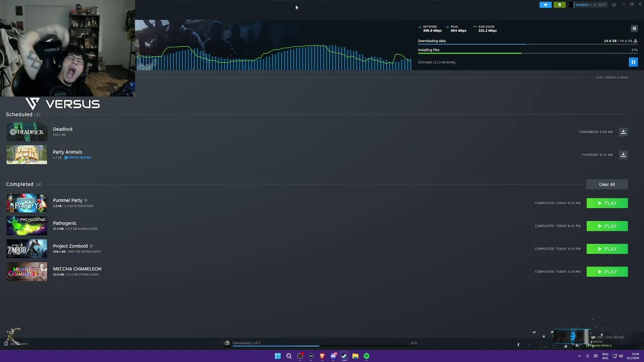The width and height of the screenshot is (644, 362).
Task: Open the Windows Start menu
Action: pos(278,356)
